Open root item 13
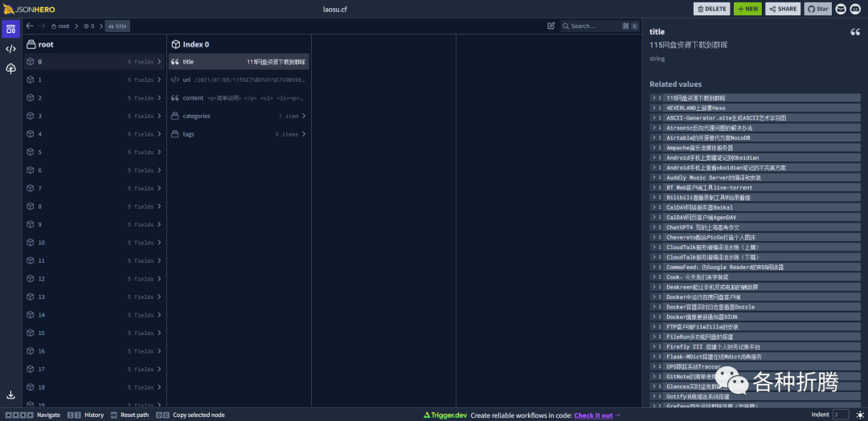 (x=94, y=296)
